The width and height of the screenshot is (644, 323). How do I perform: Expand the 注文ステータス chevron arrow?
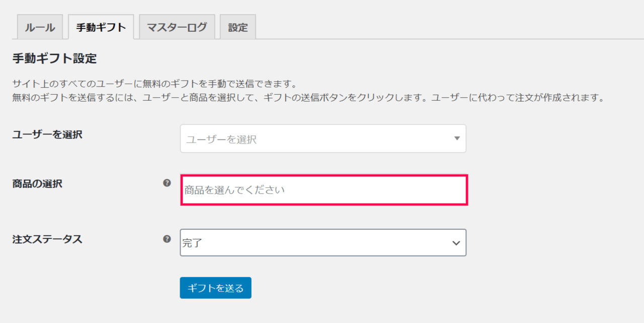click(456, 243)
